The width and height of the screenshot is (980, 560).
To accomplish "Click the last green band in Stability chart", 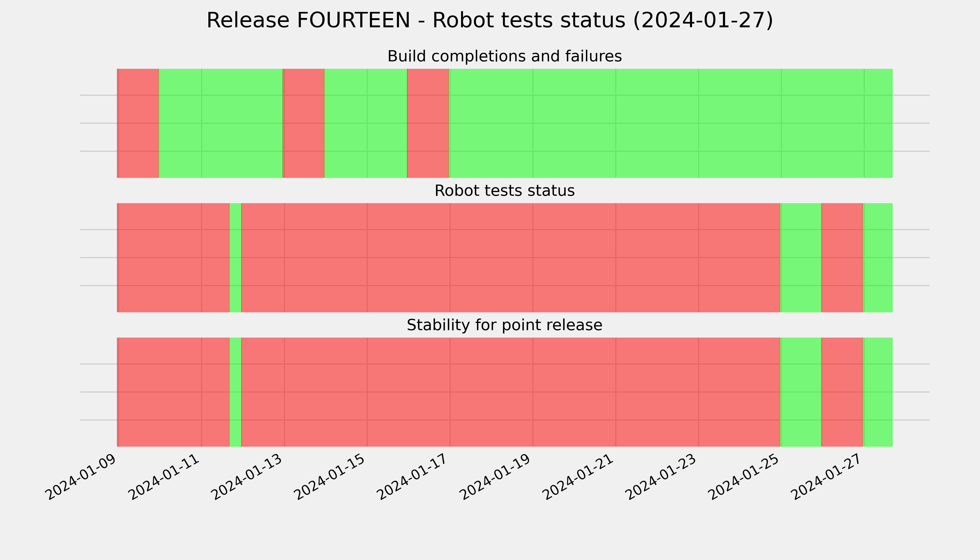I will coord(878,392).
